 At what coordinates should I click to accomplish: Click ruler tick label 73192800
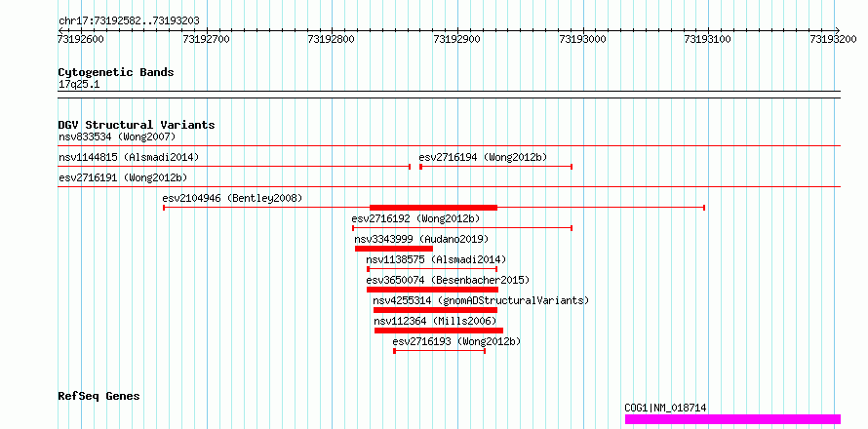pos(331,39)
